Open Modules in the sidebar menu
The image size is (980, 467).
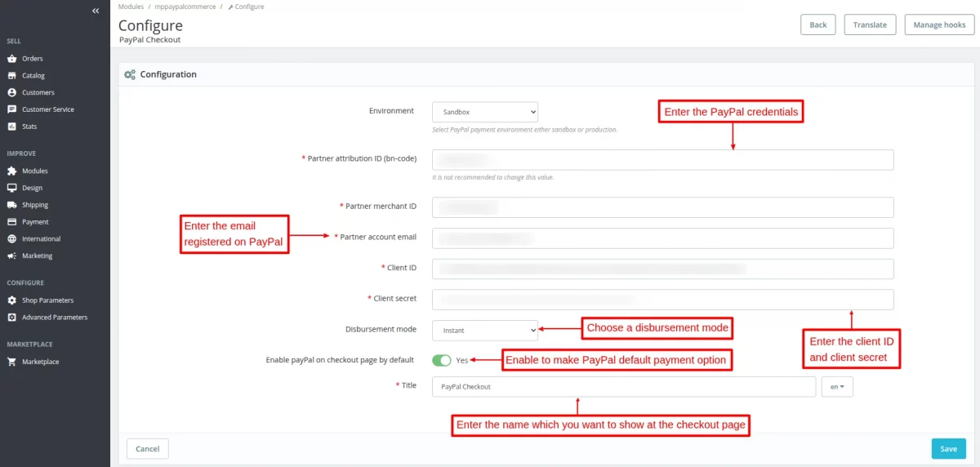35,171
